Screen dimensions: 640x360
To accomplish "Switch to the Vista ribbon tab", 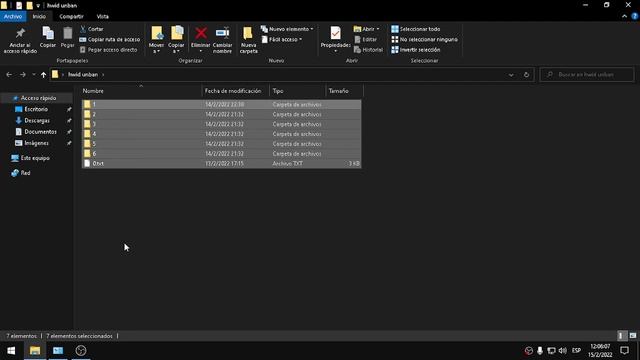I will [x=102, y=16].
